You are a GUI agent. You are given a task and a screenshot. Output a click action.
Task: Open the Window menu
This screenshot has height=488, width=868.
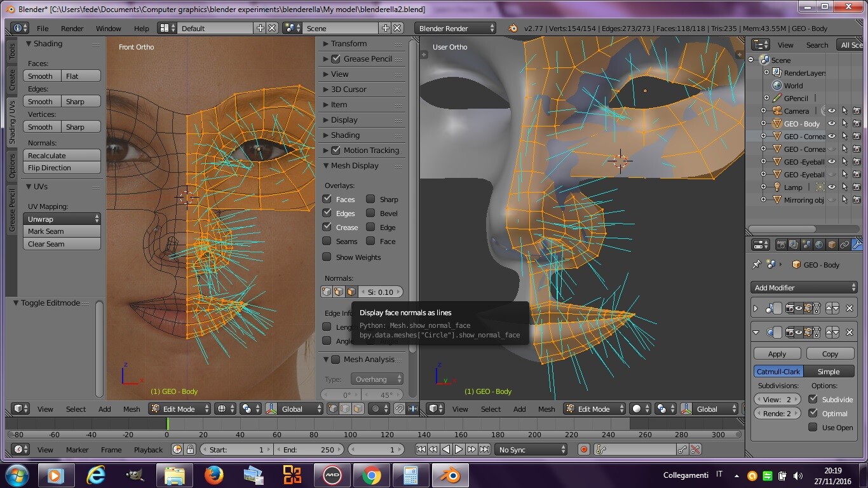[x=109, y=28]
